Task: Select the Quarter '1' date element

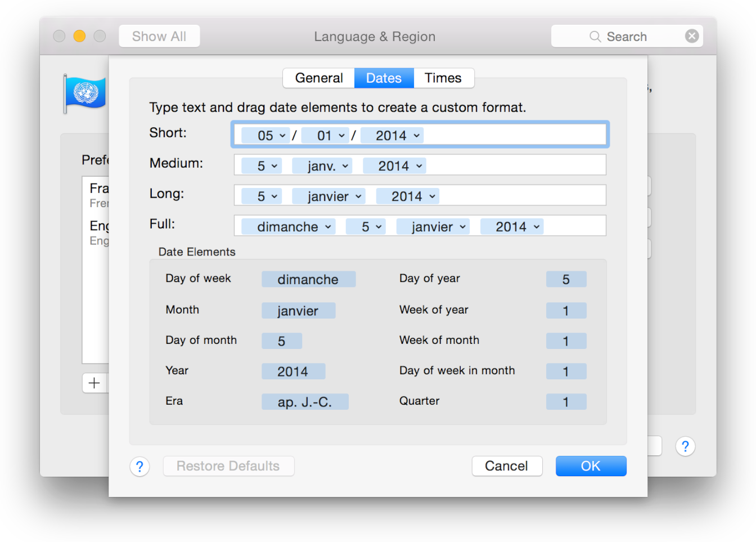Action: click(566, 401)
